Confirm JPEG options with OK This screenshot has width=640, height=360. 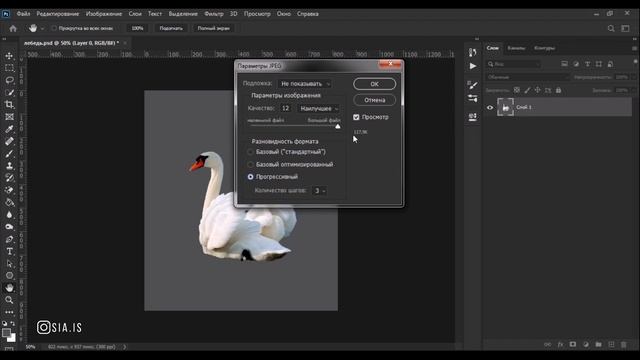pos(374,84)
